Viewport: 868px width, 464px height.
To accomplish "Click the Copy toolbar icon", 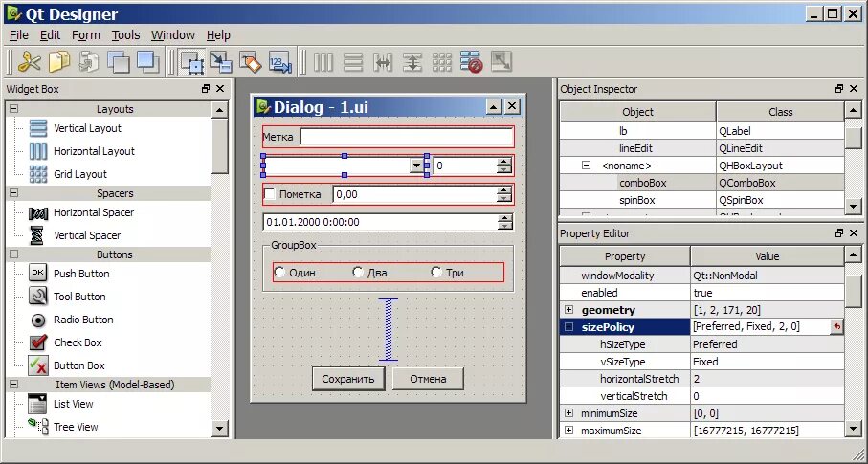I will [59, 61].
